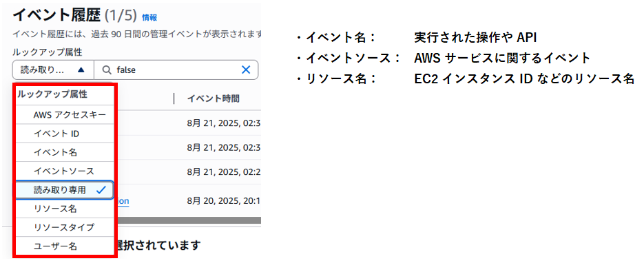Screen dimensions: 644x263
Task: Open the partially hidden event link
Action: point(123,201)
